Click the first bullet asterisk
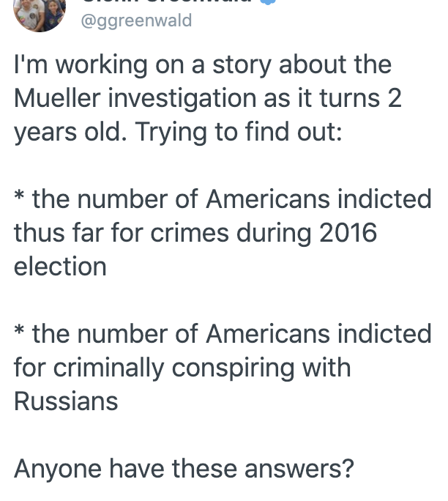Viewport: 448px width, 501px height. (x=19, y=195)
